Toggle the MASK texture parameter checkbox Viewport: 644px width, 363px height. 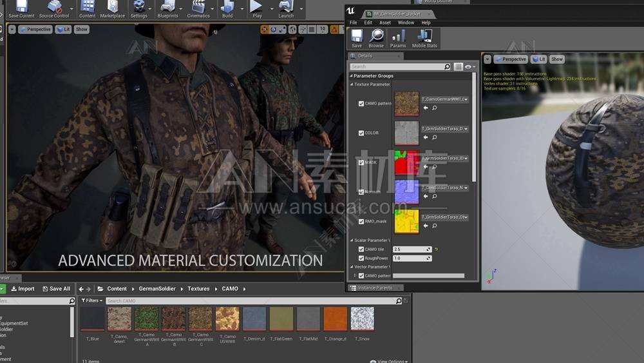(361, 162)
